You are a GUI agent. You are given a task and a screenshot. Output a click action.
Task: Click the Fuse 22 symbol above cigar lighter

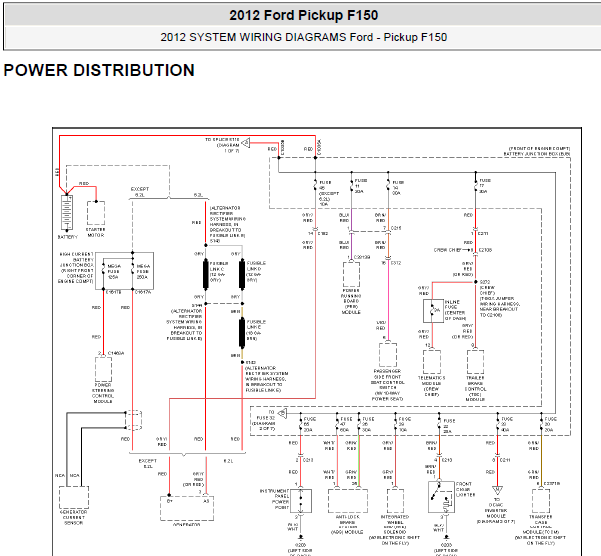click(x=440, y=425)
